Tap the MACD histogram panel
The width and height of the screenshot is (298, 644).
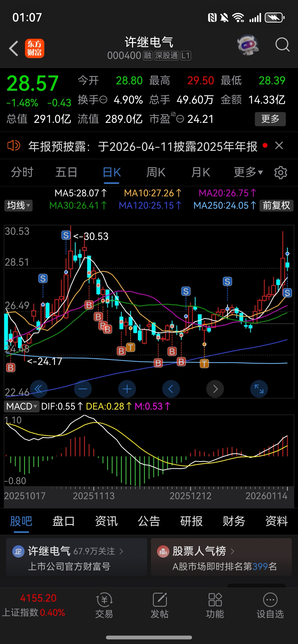(149, 451)
